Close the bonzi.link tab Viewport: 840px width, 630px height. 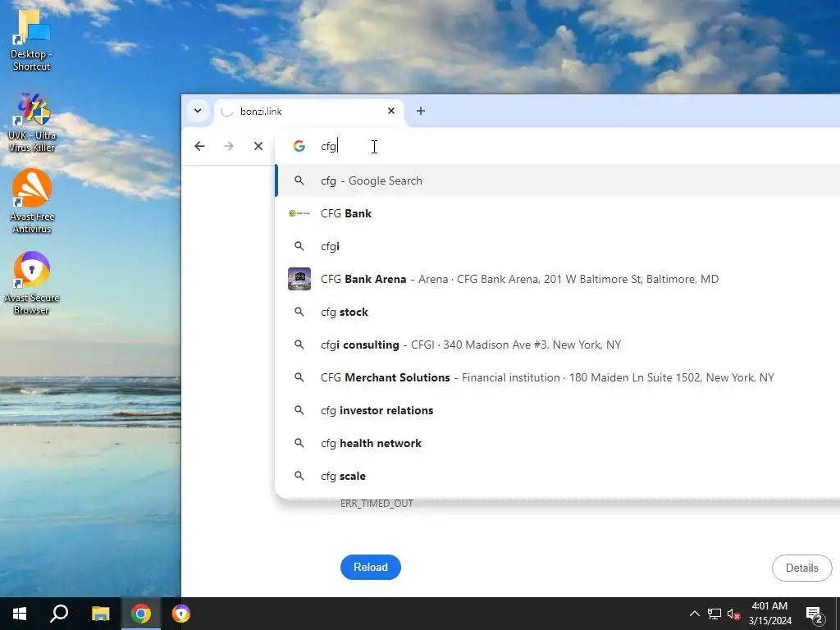click(391, 111)
